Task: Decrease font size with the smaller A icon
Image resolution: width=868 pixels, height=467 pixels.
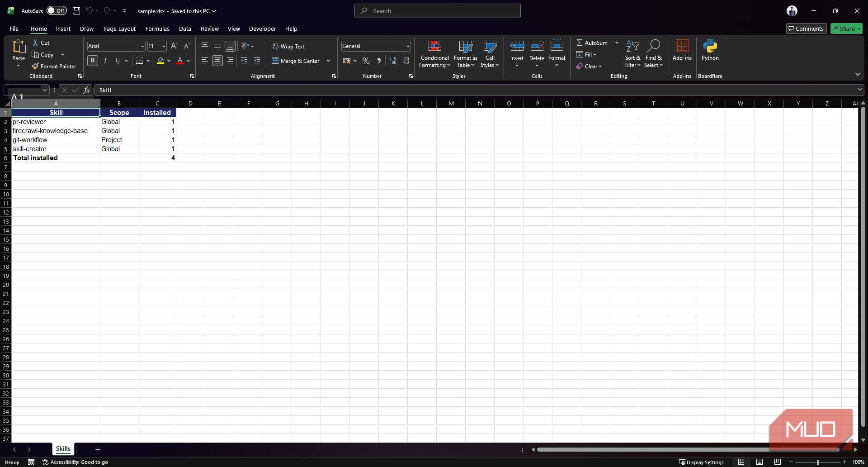Action: tap(187, 46)
